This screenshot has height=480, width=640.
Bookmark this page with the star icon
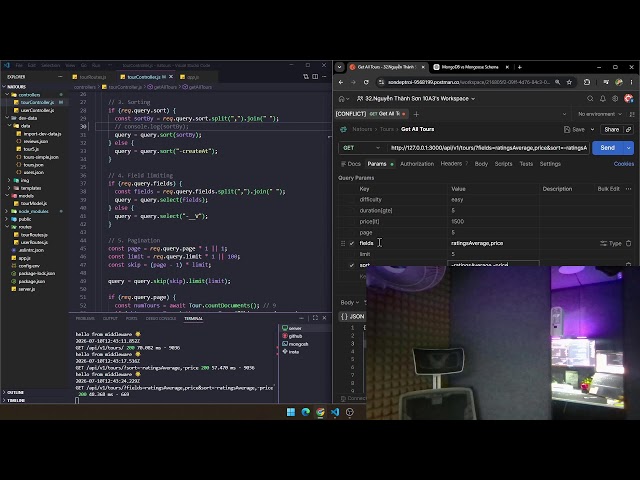(569, 82)
